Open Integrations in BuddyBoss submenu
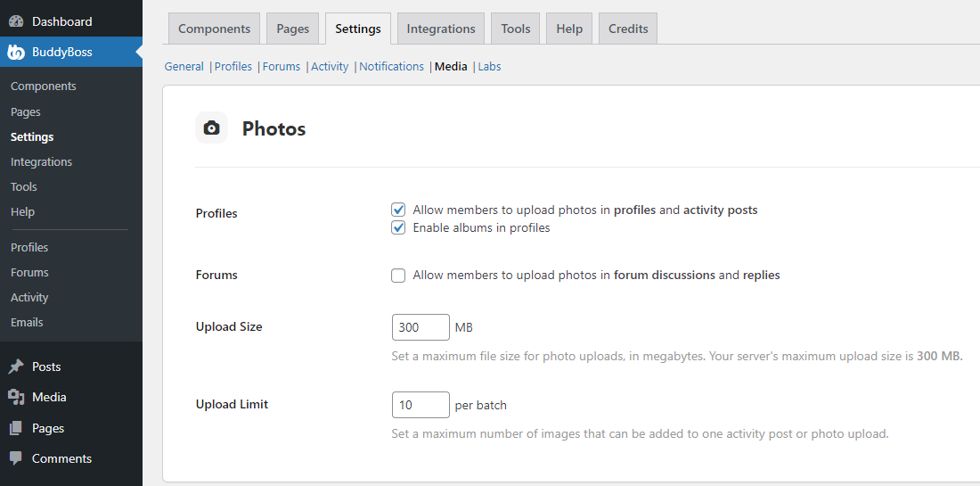 click(41, 162)
